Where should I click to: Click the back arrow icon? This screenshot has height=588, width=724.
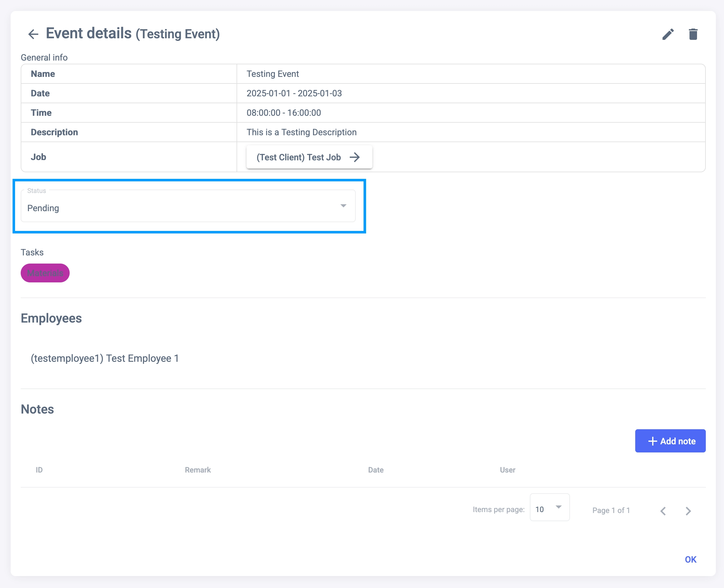pyautogui.click(x=33, y=34)
